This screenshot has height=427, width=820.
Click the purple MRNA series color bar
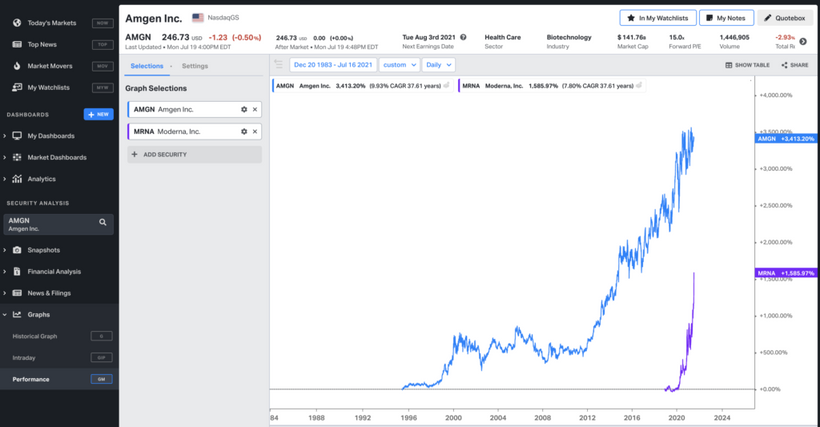click(129, 132)
